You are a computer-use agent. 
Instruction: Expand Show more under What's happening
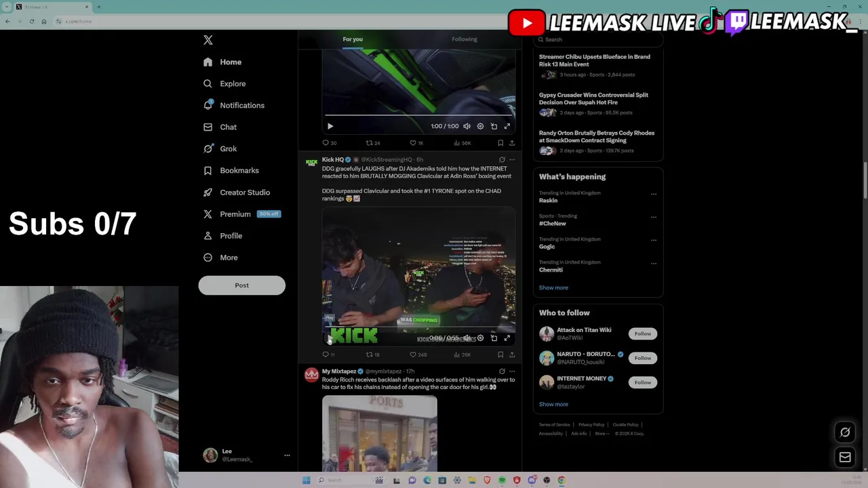553,287
